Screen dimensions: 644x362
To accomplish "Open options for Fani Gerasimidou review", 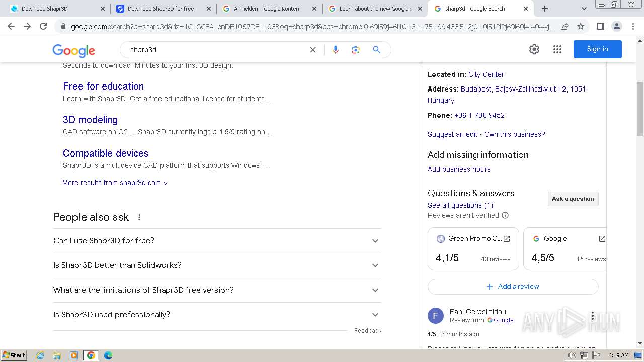I will 593,316.
